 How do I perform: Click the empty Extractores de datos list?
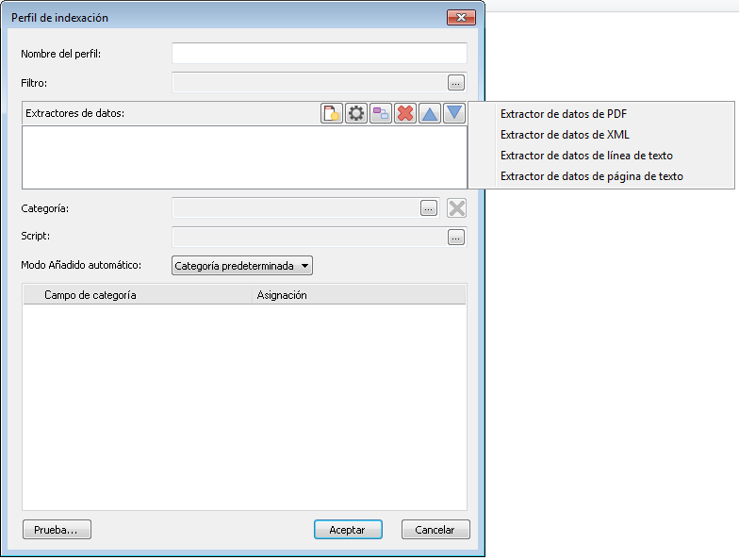[x=244, y=157]
